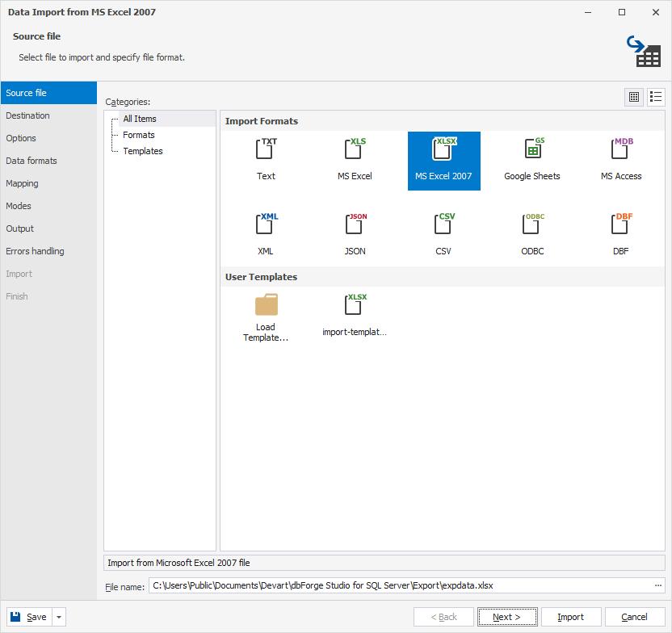Select Formats category in tree
This screenshot has height=633, width=672.
(139, 135)
